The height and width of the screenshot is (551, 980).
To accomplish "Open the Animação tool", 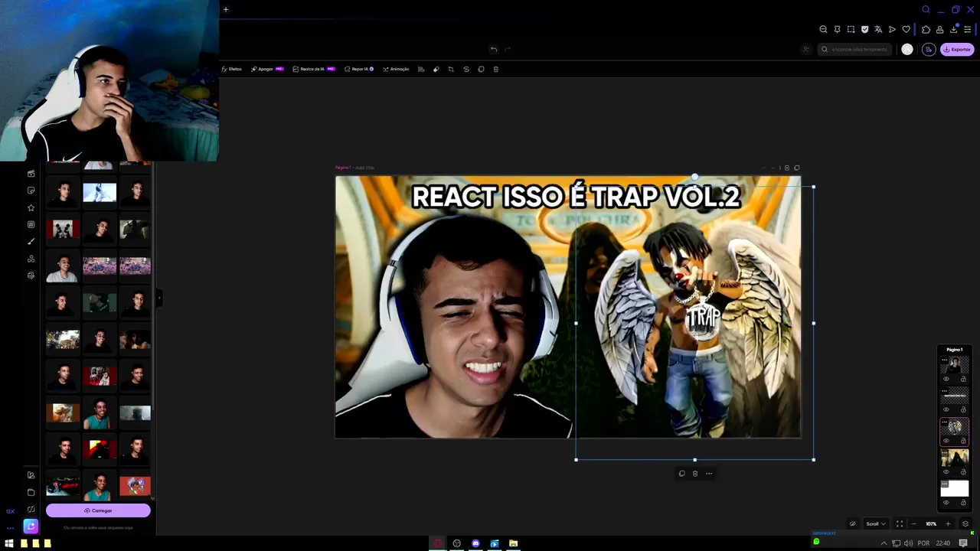I will [396, 69].
